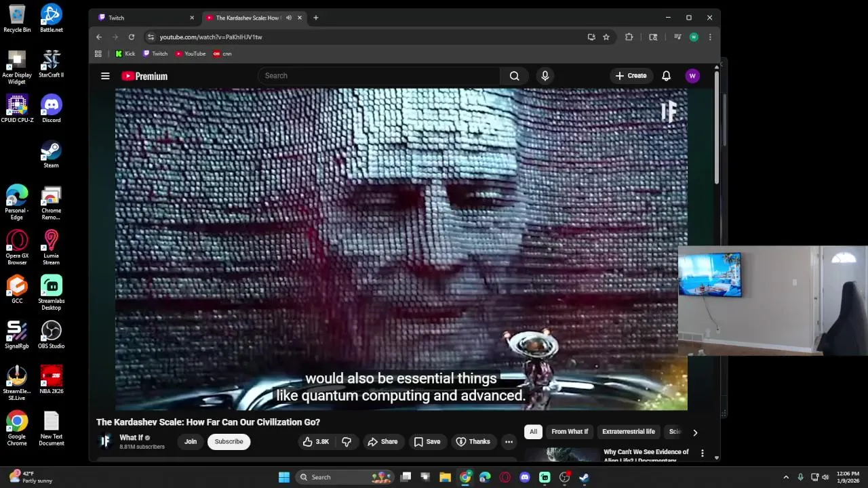Open the apps grid in bookmarks bar
868x488 pixels.
pyautogui.click(x=98, y=54)
